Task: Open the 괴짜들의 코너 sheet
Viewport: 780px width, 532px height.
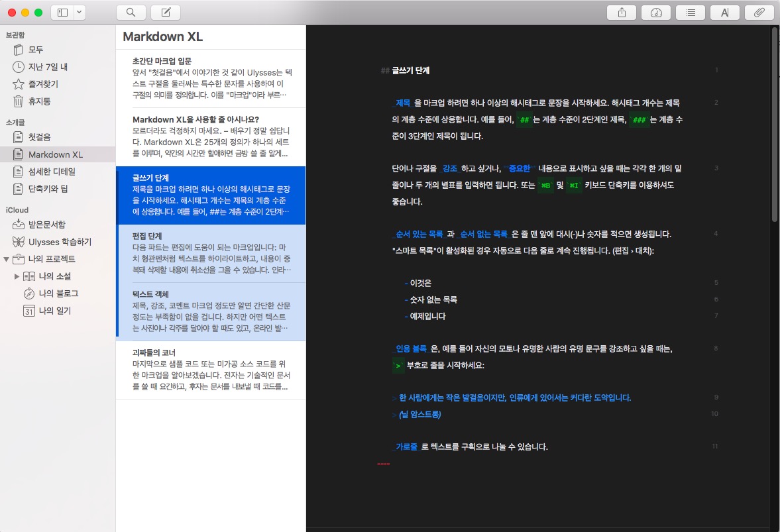Action: pyautogui.click(x=211, y=370)
